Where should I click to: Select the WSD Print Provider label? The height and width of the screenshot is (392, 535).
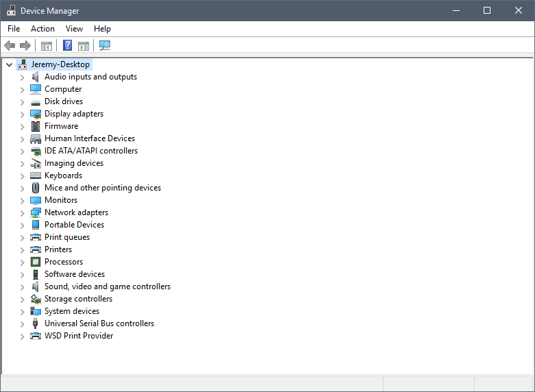(x=79, y=336)
